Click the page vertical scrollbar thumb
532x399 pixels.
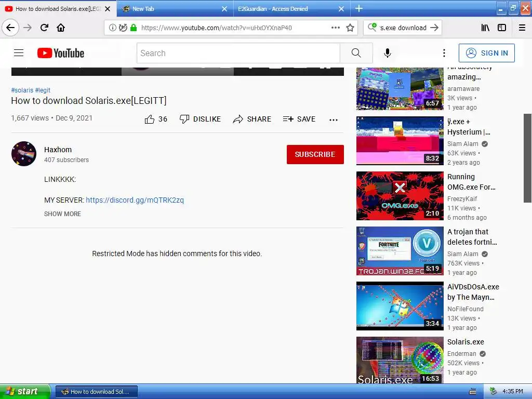click(x=528, y=158)
